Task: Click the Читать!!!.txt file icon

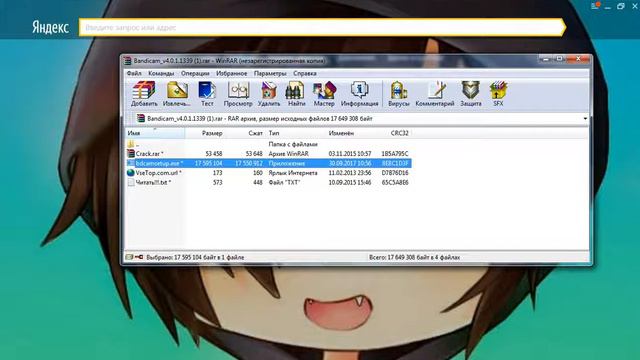Action: [x=131, y=182]
